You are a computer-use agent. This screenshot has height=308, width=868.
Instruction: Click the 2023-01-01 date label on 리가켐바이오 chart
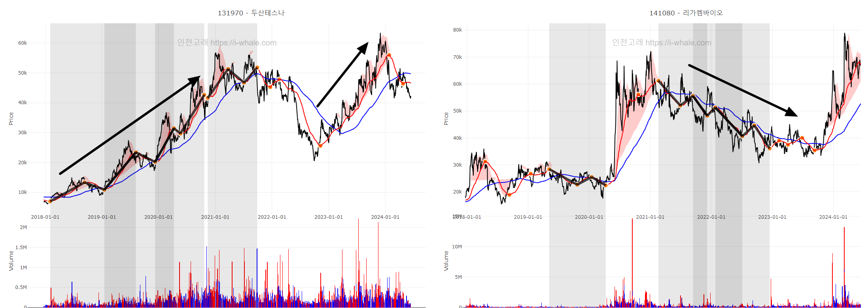tap(772, 217)
